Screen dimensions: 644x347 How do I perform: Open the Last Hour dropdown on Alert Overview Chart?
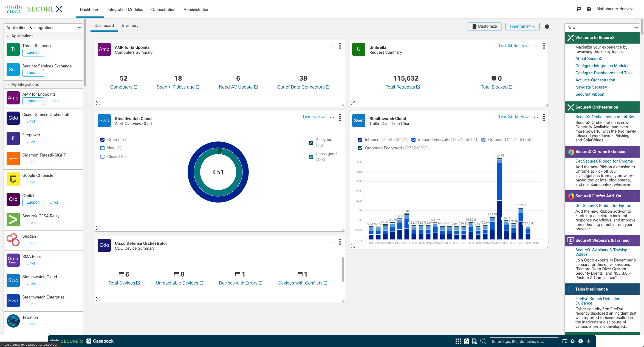(313, 117)
